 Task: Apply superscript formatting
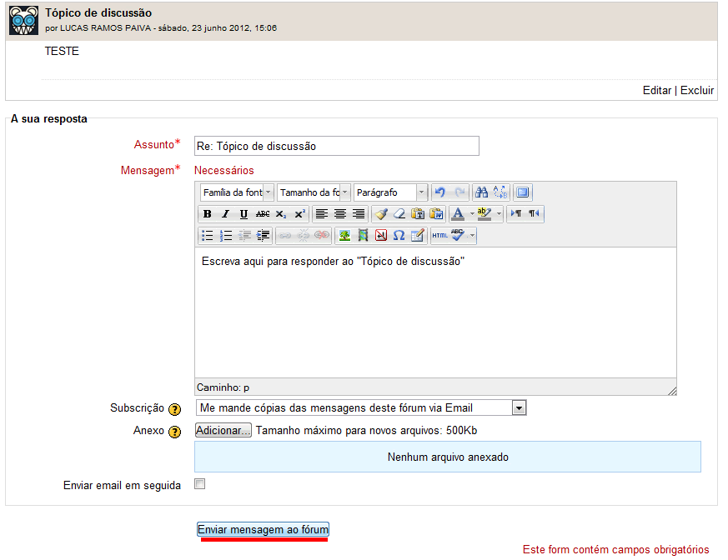(x=299, y=214)
